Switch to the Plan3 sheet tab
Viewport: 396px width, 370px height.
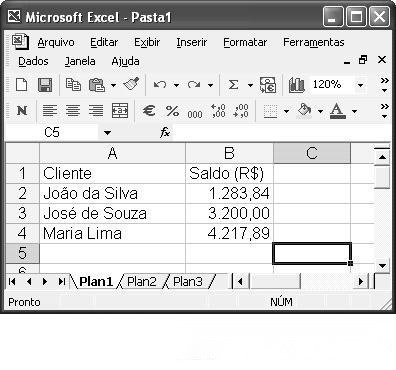coord(188,282)
